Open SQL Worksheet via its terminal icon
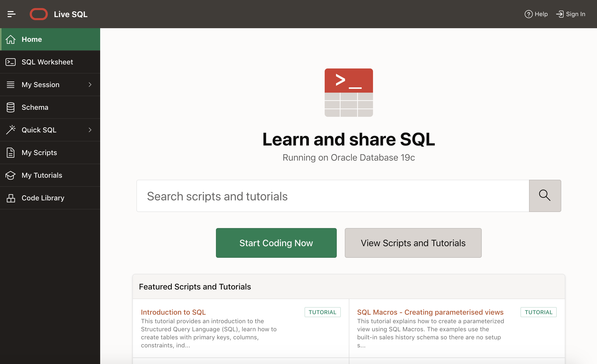The height and width of the screenshot is (364, 597). [11, 62]
